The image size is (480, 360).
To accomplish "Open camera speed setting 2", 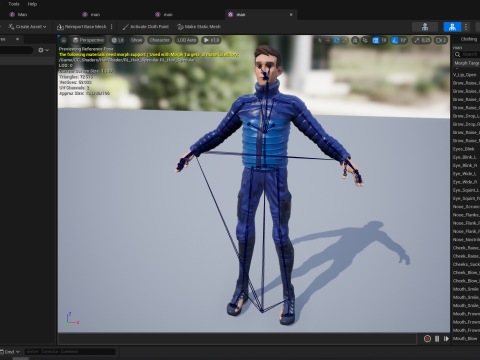I will (441, 40).
